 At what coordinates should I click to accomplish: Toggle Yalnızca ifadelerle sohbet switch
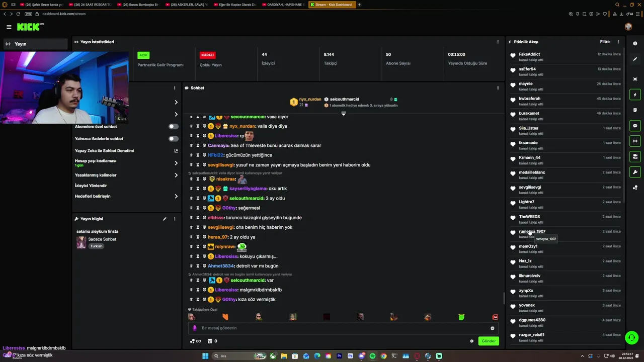point(174,139)
